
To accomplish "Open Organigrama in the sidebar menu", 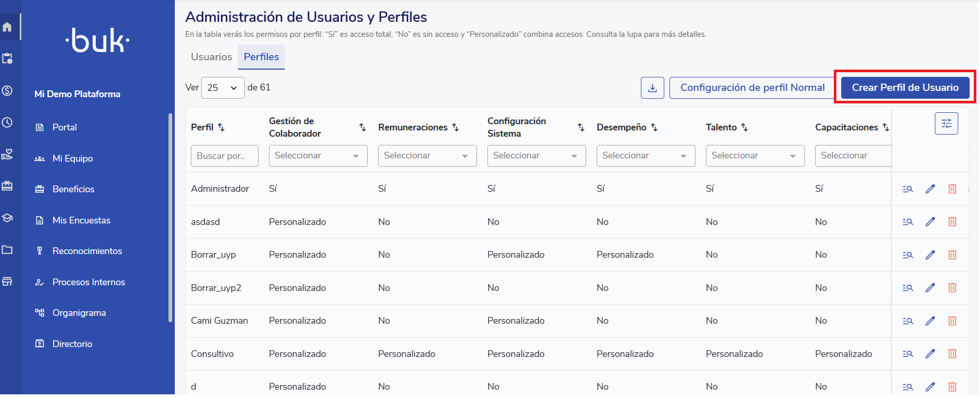I will click(x=79, y=313).
